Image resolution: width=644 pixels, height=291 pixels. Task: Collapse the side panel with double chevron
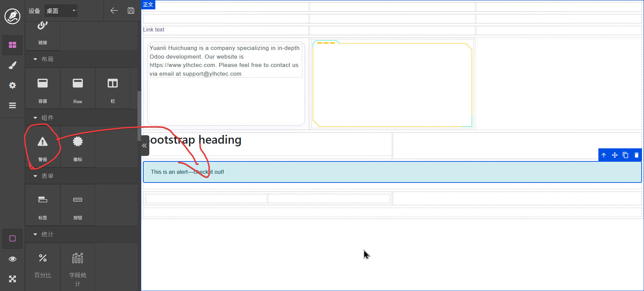pos(145,146)
